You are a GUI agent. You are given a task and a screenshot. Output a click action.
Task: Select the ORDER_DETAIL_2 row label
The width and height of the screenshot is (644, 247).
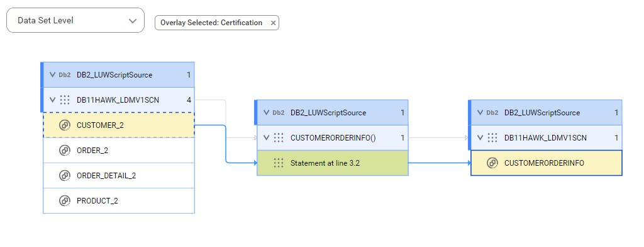106,176
